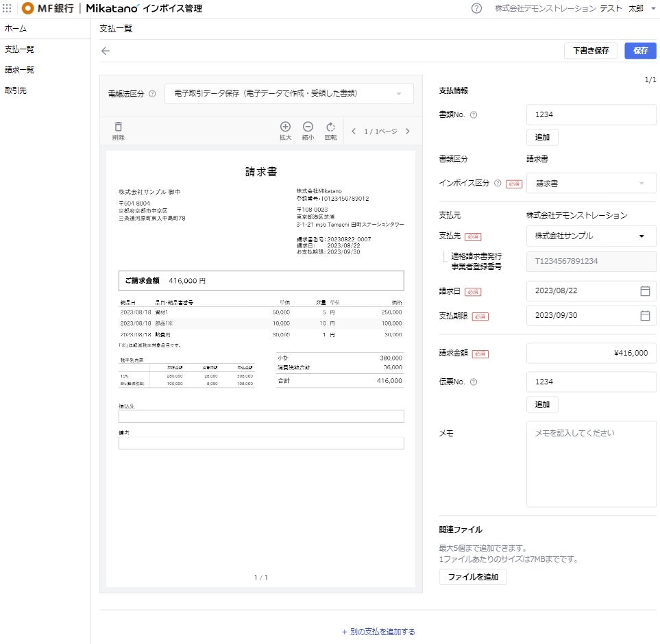The width and height of the screenshot is (660, 644).
Task: Focus the 請求日 date field
Action: pyautogui.click(x=591, y=290)
